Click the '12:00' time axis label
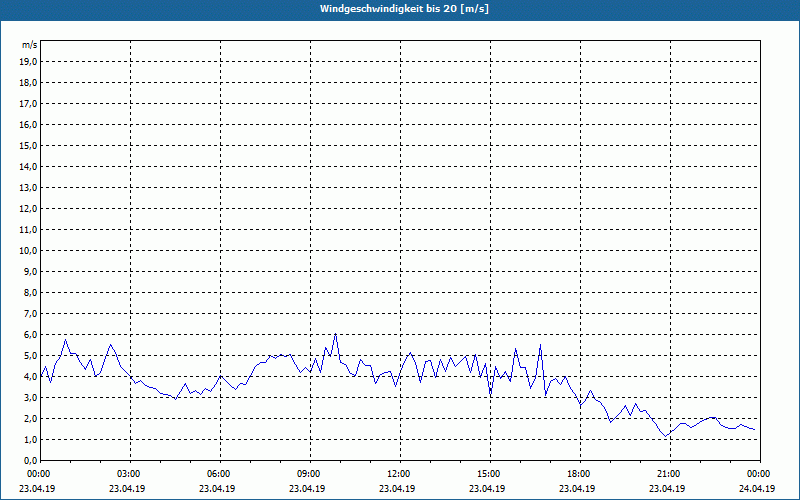 click(x=397, y=474)
